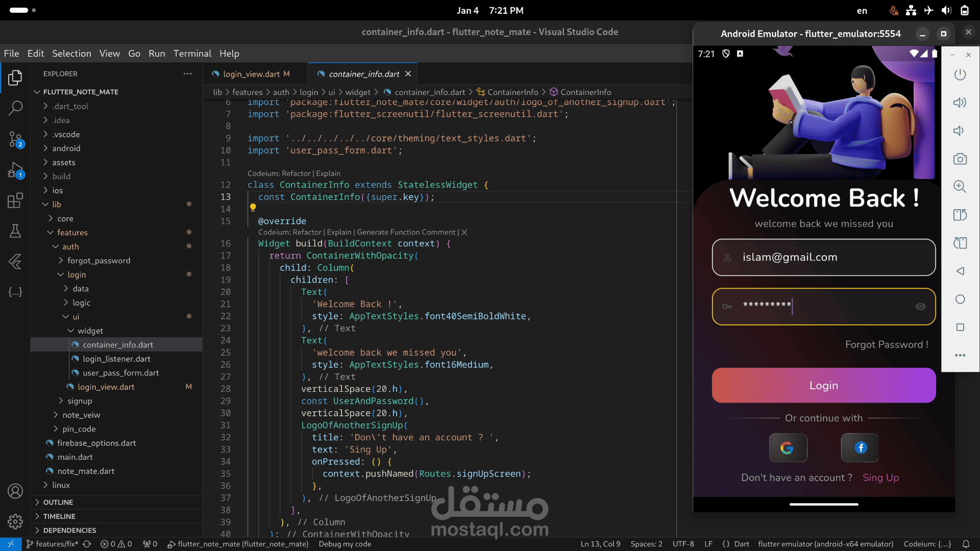Open user_pass_form.dart in explorer
This screenshot has width=980, height=551.
pyautogui.click(x=120, y=372)
